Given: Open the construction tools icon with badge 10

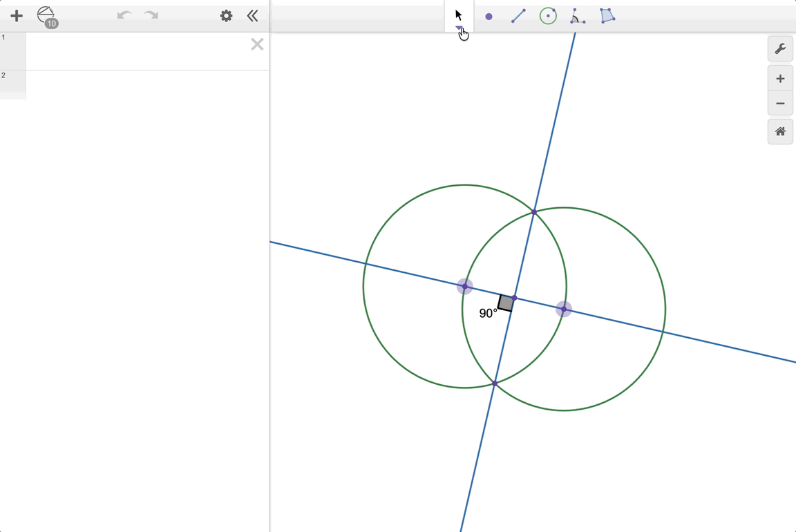Looking at the screenshot, I should coord(47,17).
